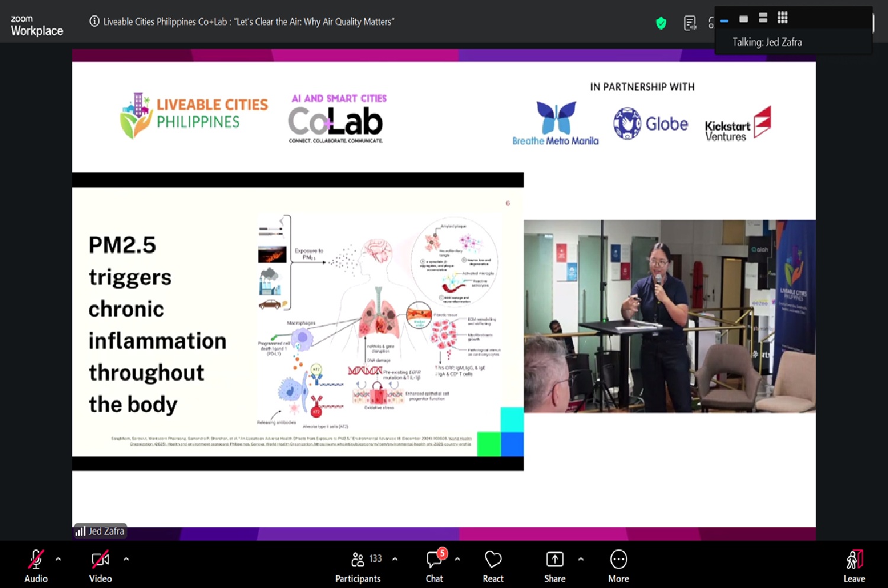Screen dimensions: 888x588
Task: Click the Jed Zafra name label
Action: (106, 531)
